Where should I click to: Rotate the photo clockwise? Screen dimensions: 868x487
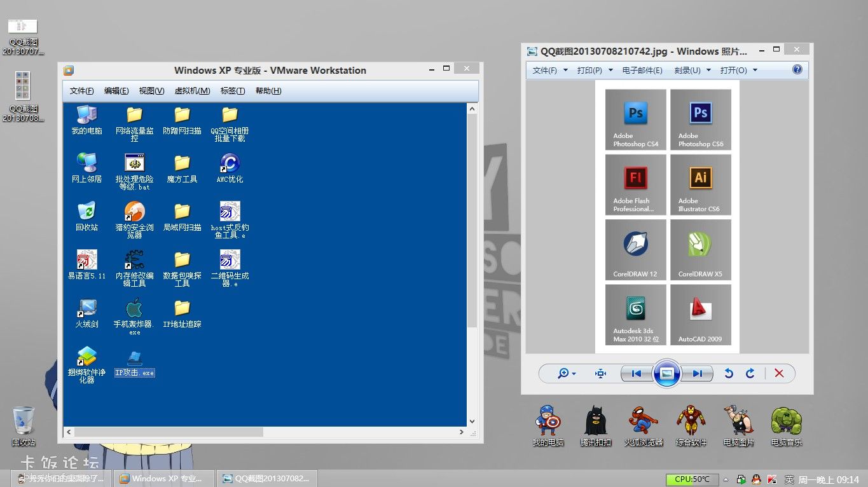(750, 374)
